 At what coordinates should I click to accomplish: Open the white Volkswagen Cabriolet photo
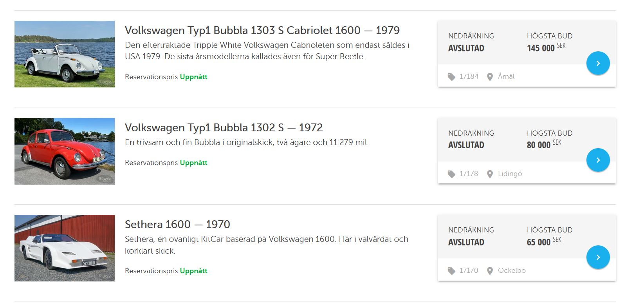(65, 54)
